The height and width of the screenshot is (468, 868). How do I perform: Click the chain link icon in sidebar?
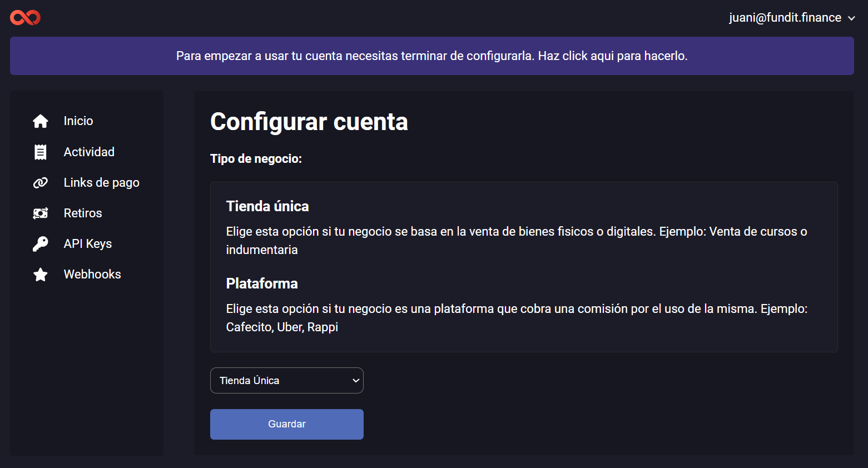pos(41,183)
